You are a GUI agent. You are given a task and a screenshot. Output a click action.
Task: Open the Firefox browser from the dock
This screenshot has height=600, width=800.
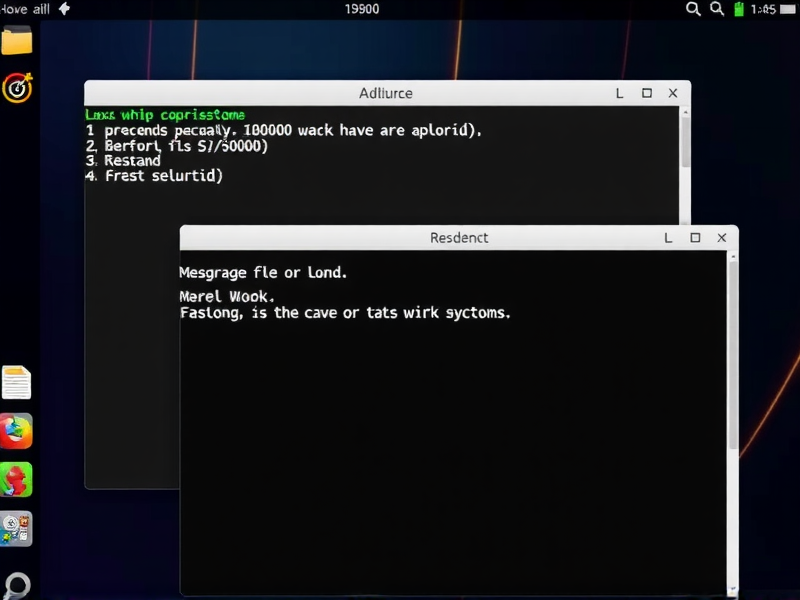pyautogui.click(x=17, y=432)
